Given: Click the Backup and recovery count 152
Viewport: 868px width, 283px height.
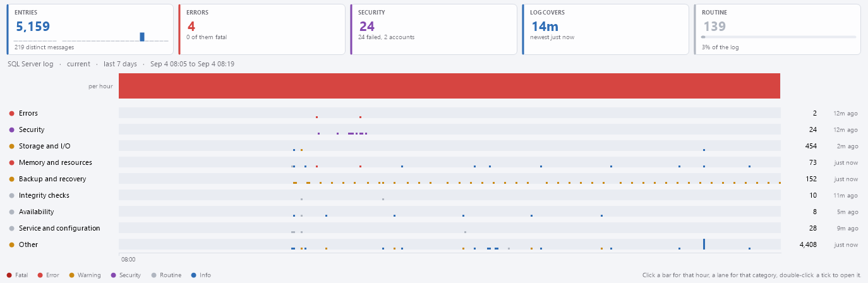Looking at the screenshot, I should [x=811, y=179].
